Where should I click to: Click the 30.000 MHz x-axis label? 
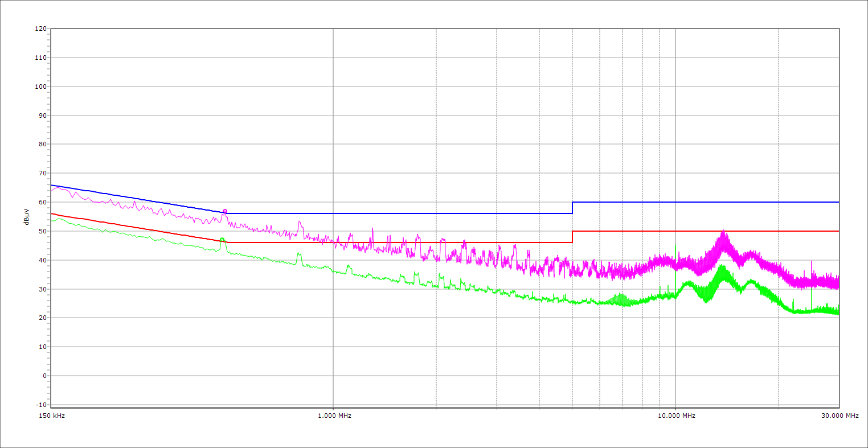(x=840, y=416)
